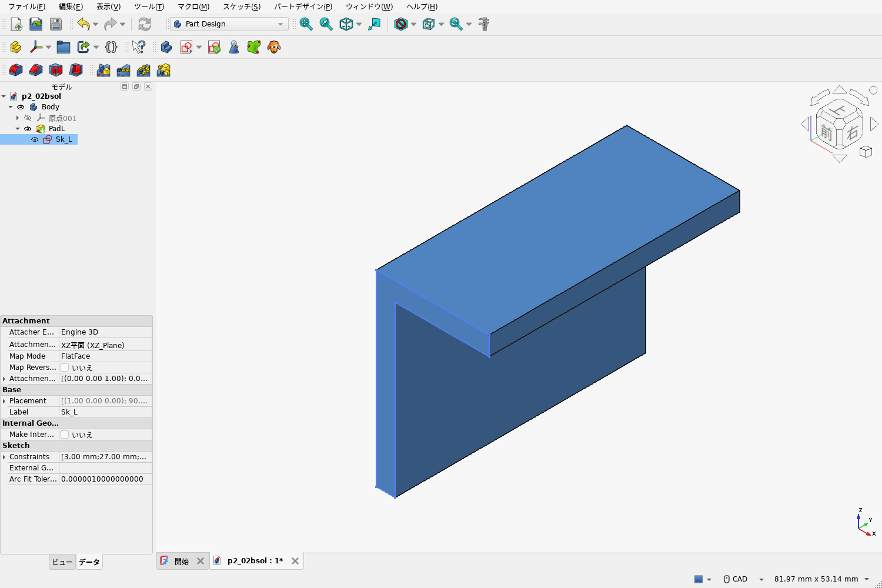Save the document with the floppy icon

[56, 24]
